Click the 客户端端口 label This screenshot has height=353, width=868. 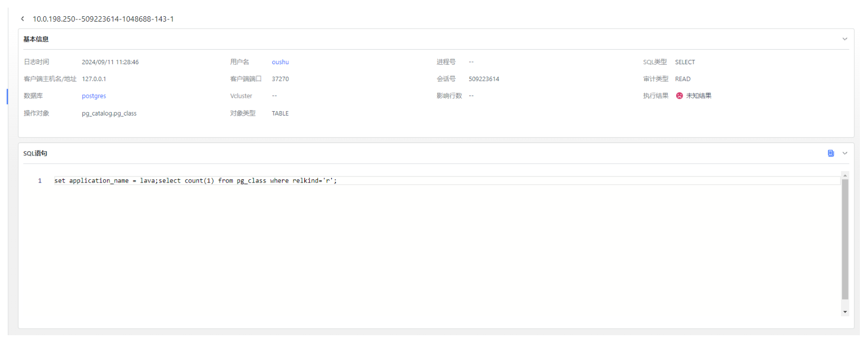pyautogui.click(x=245, y=79)
